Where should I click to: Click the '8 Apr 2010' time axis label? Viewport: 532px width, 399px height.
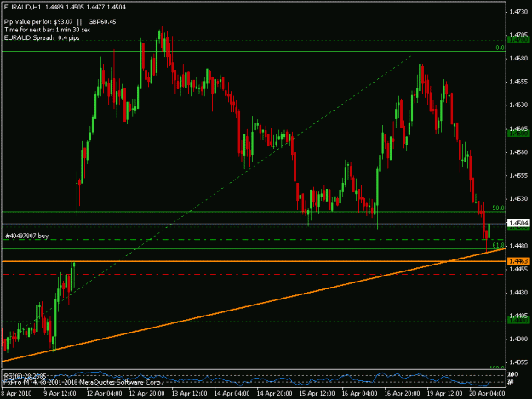(16, 393)
